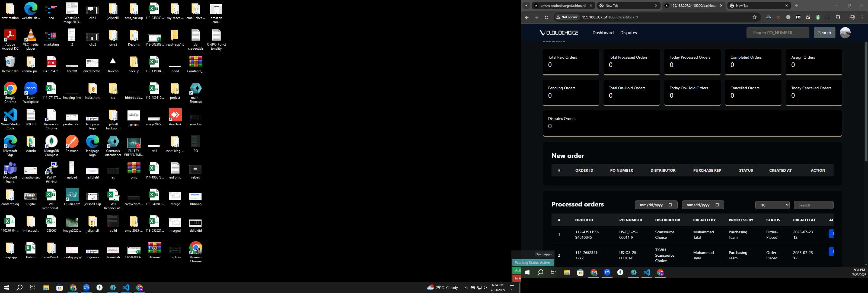
Task: Click the Search button next to PO_NUMBER field
Action: [824, 33]
